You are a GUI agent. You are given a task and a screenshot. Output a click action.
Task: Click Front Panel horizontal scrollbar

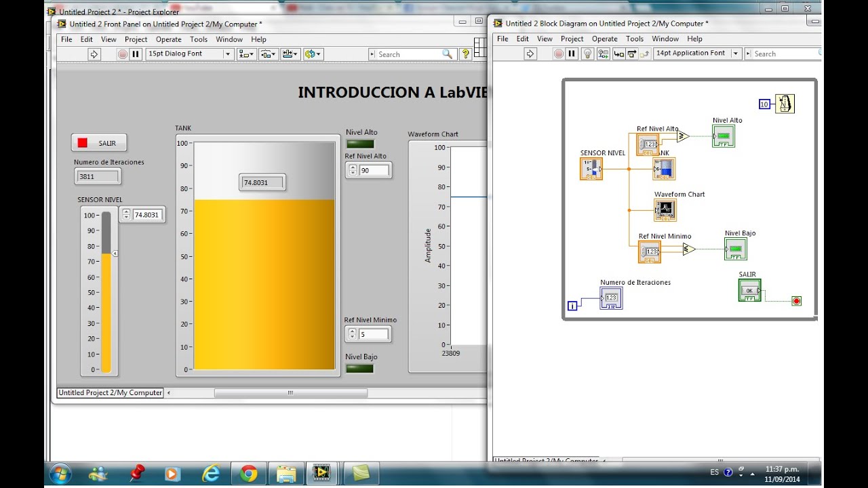(x=290, y=392)
